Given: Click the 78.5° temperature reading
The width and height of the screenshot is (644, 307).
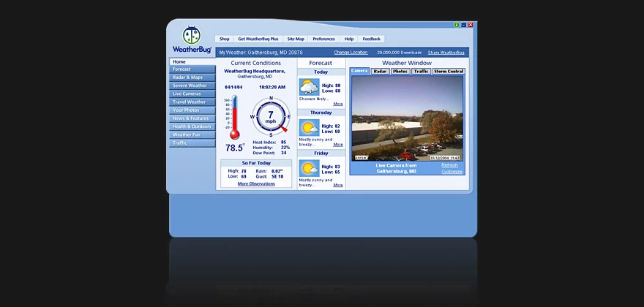Looking at the screenshot, I should 235,148.
